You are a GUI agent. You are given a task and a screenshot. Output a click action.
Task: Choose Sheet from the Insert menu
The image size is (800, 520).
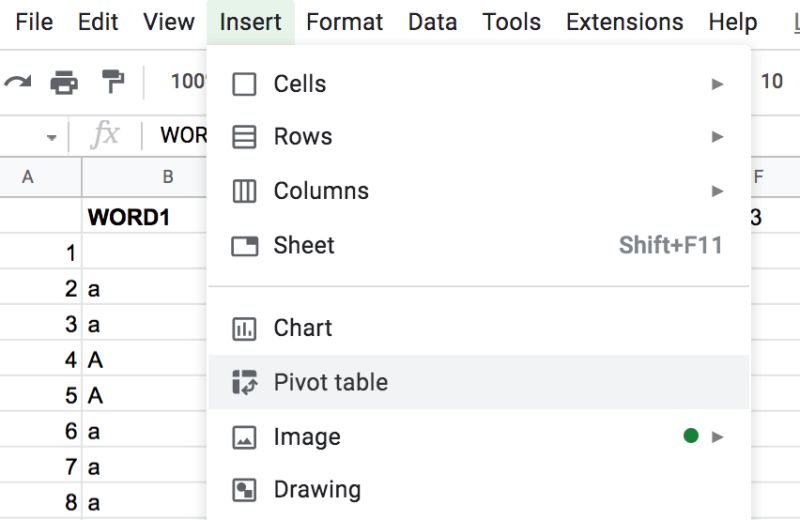click(x=304, y=245)
